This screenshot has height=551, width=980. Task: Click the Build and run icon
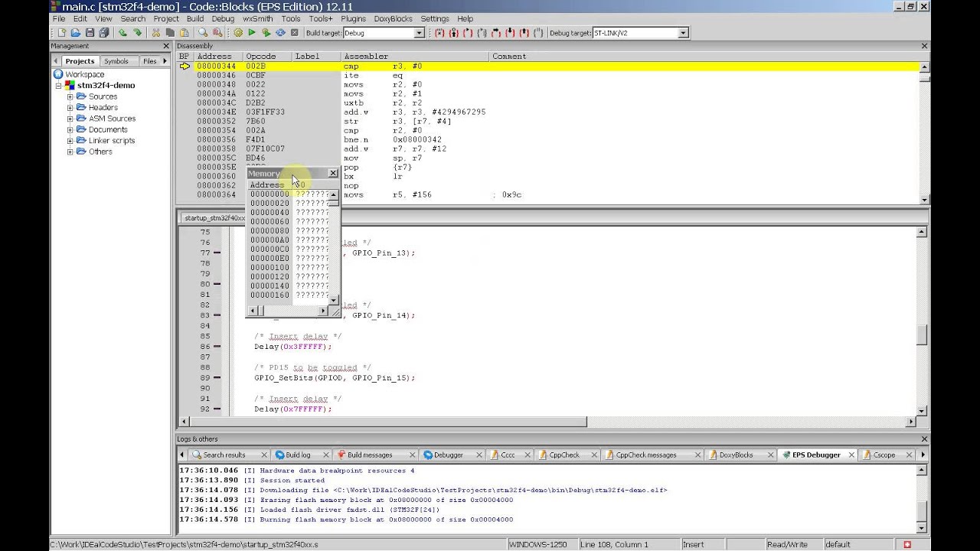coord(266,33)
